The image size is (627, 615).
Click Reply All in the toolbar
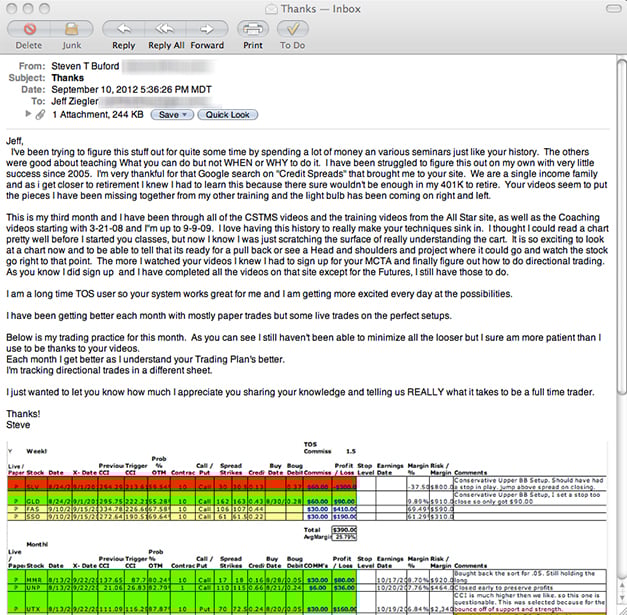tap(166, 29)
